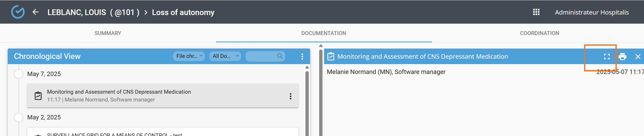Viewport: 644px width, 136px height.
Task: Select the May 7, 2025 timeline marker
Action: (19, 74)
